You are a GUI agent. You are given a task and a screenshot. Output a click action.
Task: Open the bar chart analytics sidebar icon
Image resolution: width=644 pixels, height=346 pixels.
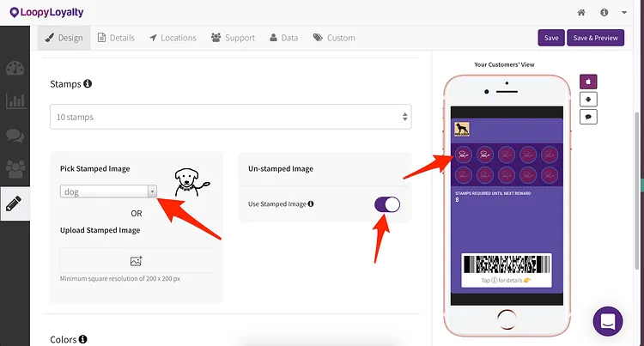(x=15, y=101)
